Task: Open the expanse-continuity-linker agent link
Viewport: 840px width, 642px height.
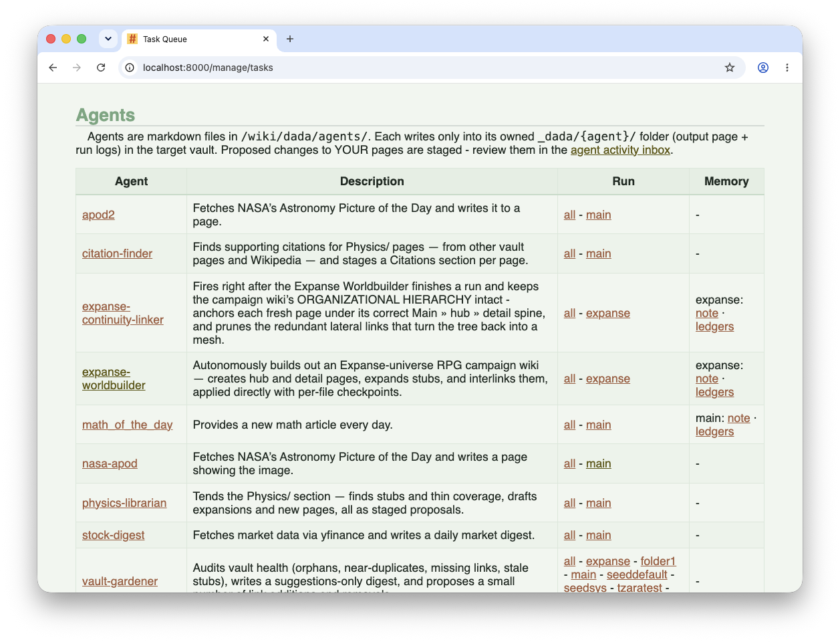Action: [x=123, y=313]
